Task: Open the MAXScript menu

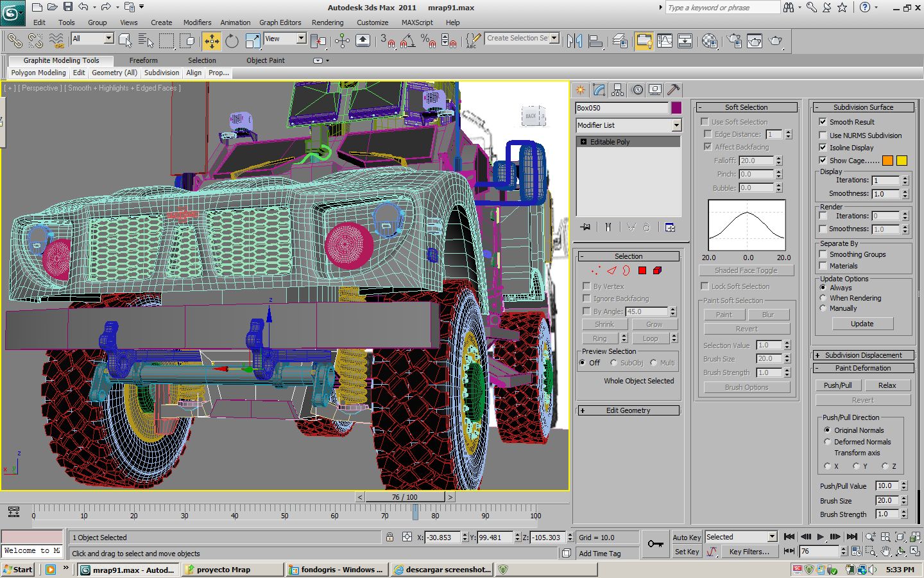Action: point(417,22)
